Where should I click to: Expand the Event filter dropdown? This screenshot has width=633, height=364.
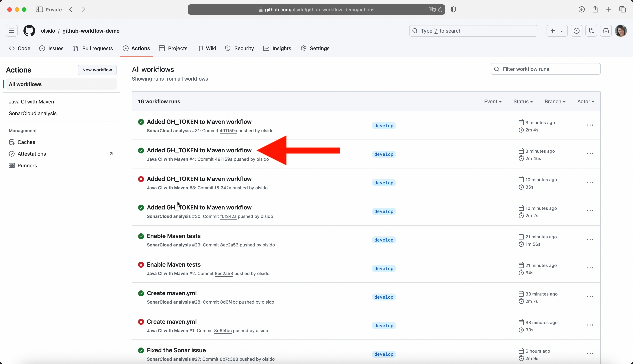(x=493, y=101)
